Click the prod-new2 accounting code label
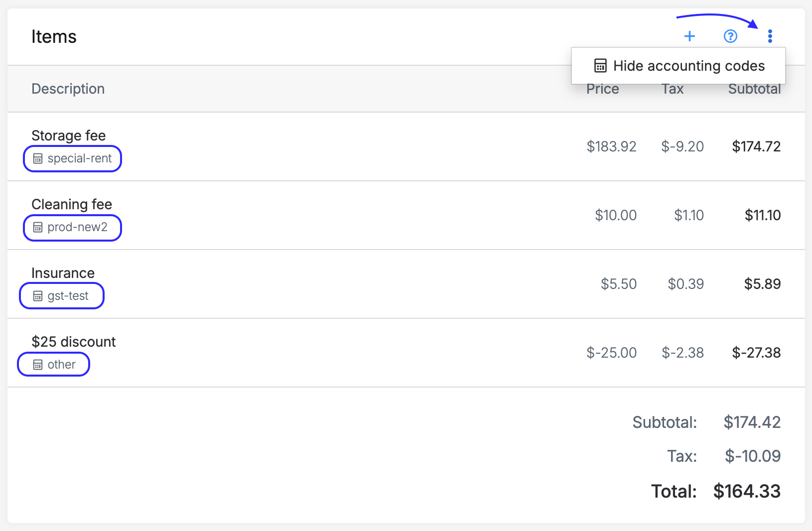Screen dimensions: 812x531 coord(77,227)
